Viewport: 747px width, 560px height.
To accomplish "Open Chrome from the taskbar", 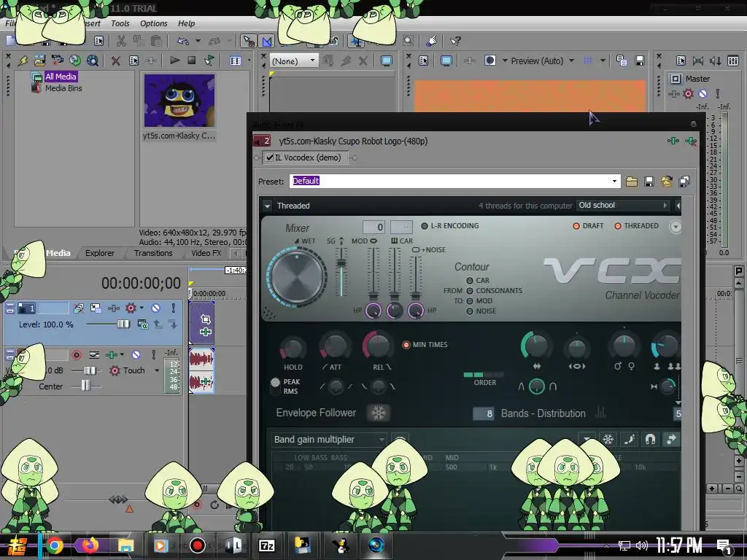I will tap(54, 545).
